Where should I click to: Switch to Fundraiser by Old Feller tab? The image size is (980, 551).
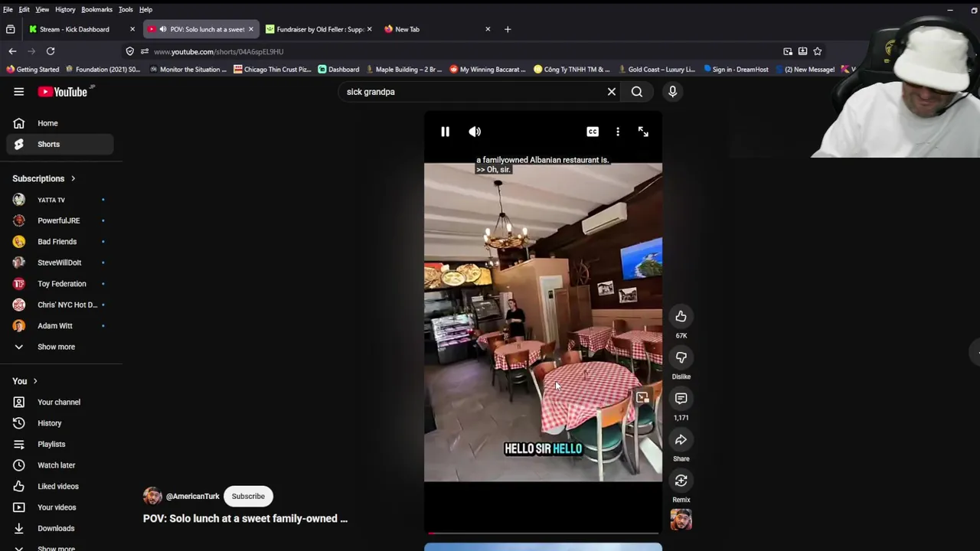[x=320, y=29]
